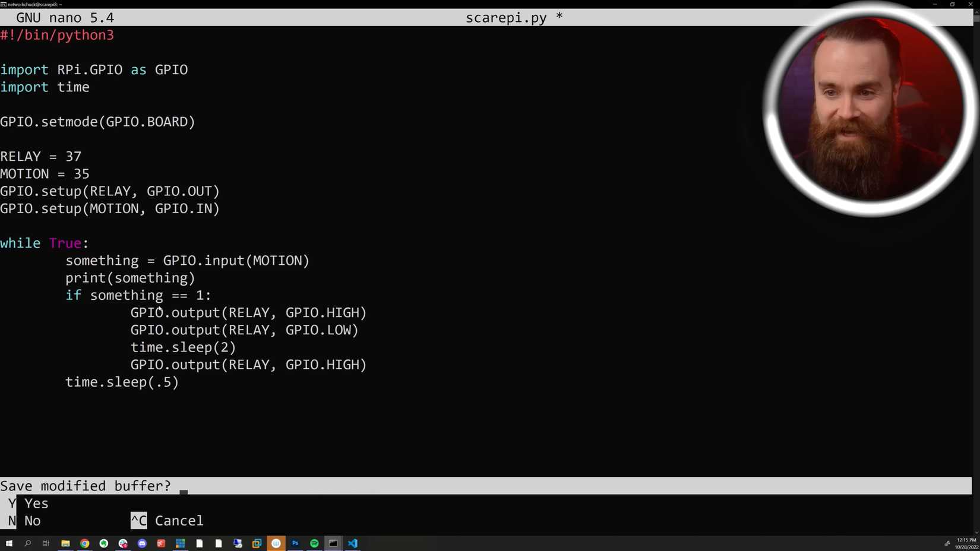Open Slack from the taskbar
Screen dimensions: 980x551
tap(123, 543)
